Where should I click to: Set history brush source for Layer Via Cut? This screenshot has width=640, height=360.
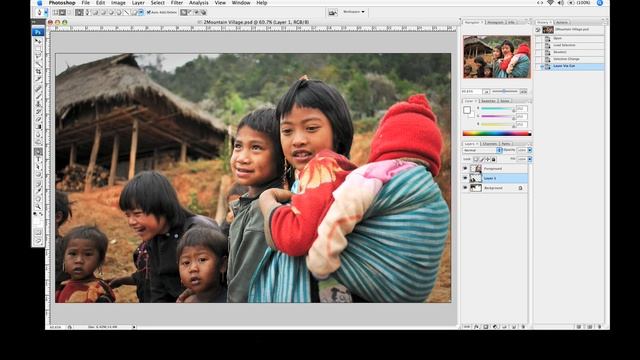pos(538,66)
